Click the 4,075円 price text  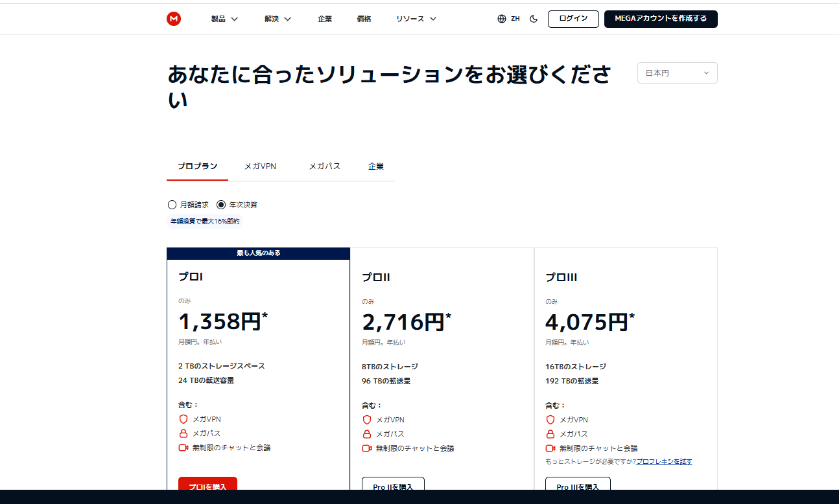[x=590, y=322]
